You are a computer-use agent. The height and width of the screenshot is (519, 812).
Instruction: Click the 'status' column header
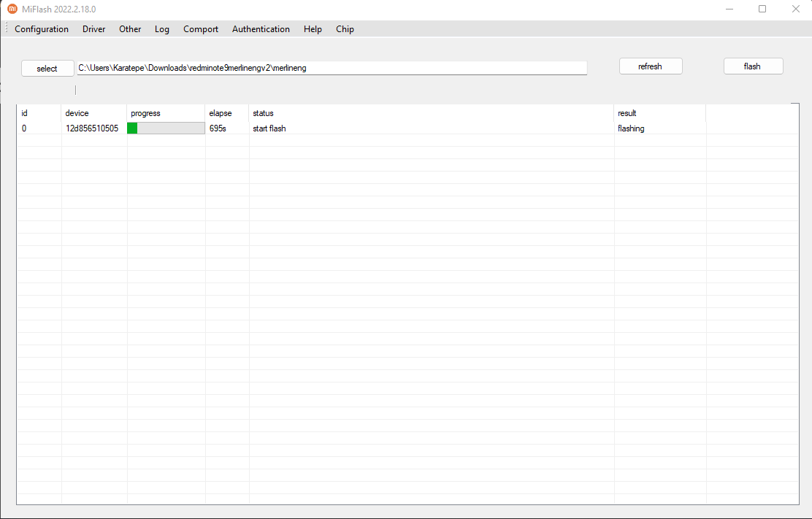(432, 113)
